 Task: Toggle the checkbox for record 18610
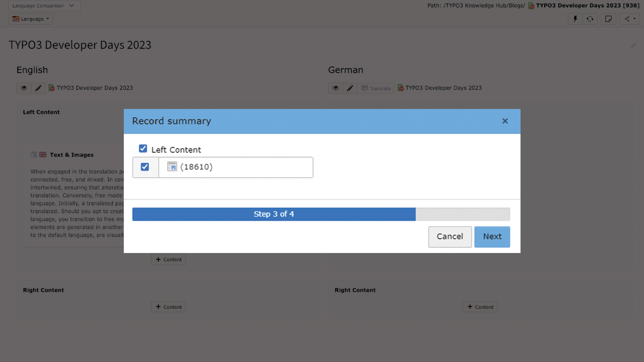tap(145, 167)
